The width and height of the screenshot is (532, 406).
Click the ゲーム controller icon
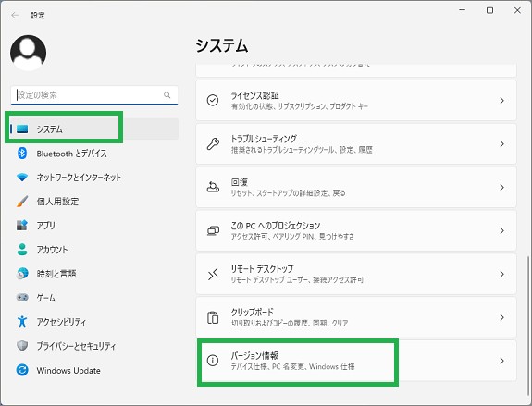click(22, 298)
